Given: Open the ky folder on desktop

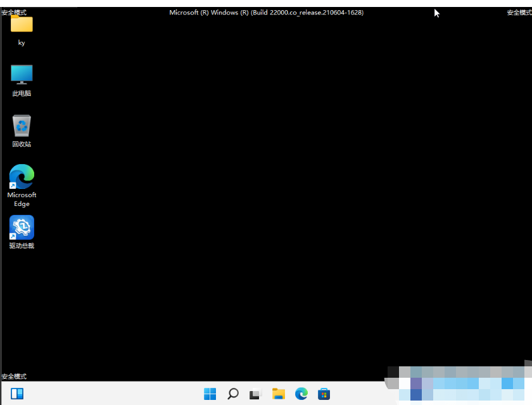Looking at the screenshot, I should (x=22, y=23).
